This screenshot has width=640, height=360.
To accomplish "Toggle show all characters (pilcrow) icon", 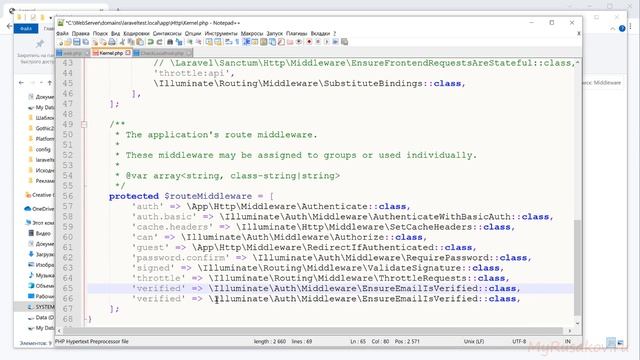I will pos(237,42).
